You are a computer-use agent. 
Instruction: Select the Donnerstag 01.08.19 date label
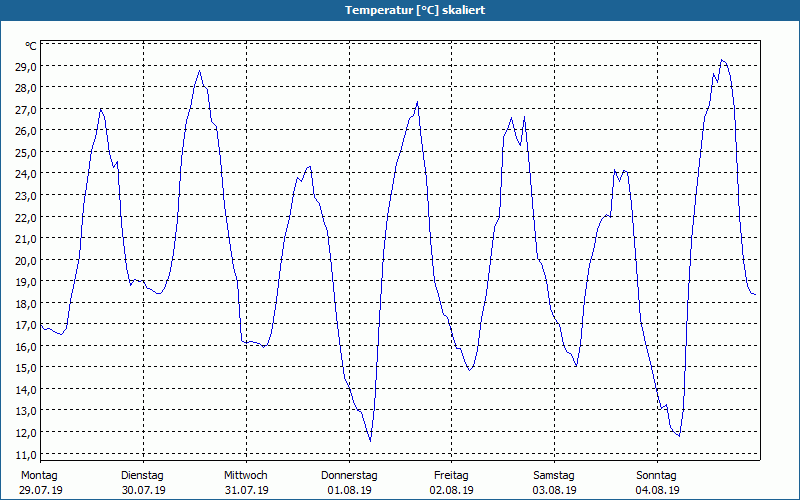point(349,483)
